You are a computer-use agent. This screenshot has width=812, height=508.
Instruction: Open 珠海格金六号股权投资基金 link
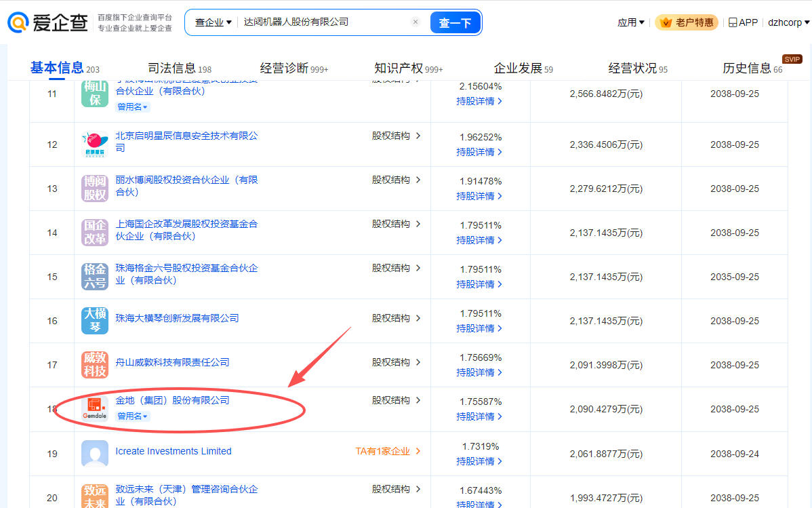186,274
